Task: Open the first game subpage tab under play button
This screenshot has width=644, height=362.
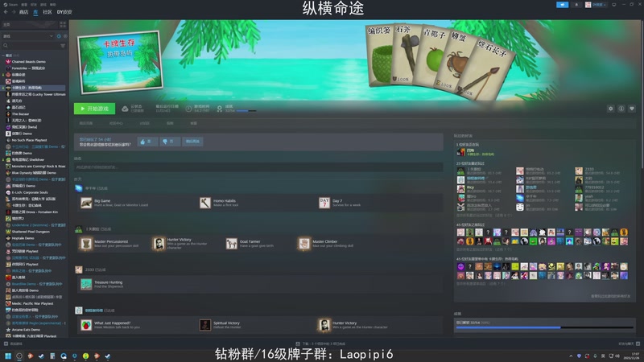Action: (86, 123)
